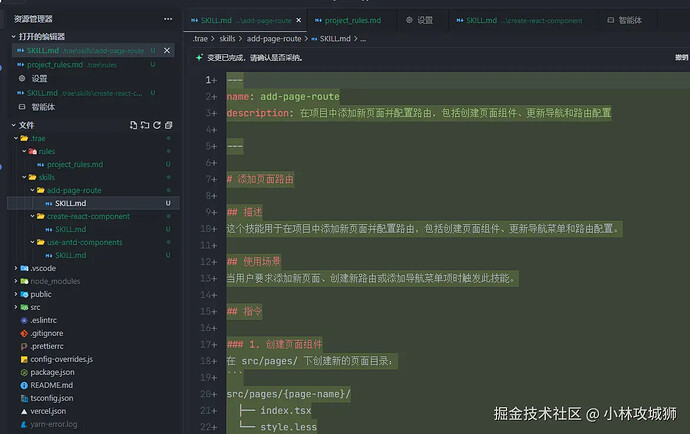The image size is (690, 434).
Task: Open package.json from the file tree
Action: (x=52, y=372)
